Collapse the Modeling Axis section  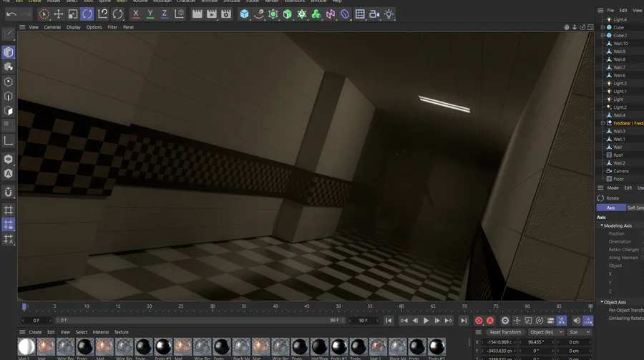coord(602,225)
